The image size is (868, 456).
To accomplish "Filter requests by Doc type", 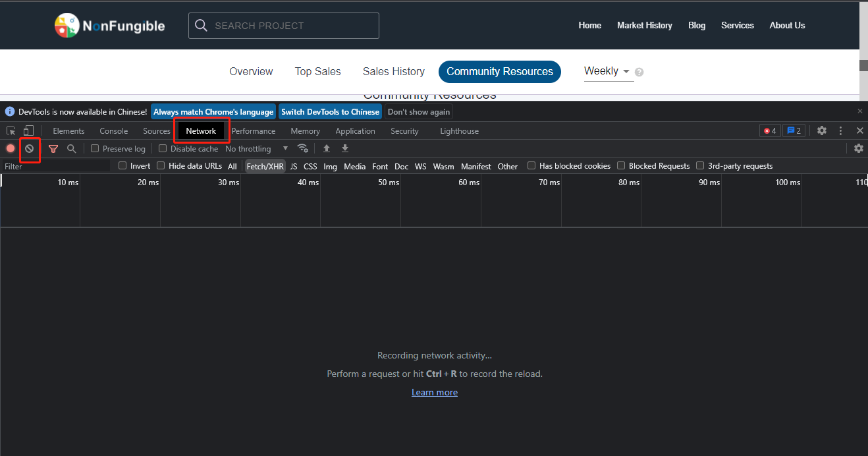I will click(402, 167).
